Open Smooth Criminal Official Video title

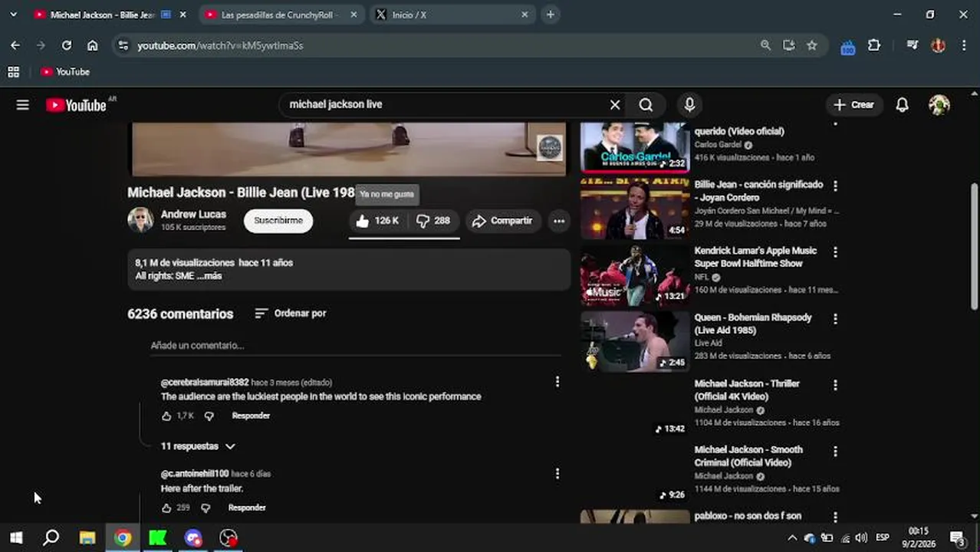(748, 456)
